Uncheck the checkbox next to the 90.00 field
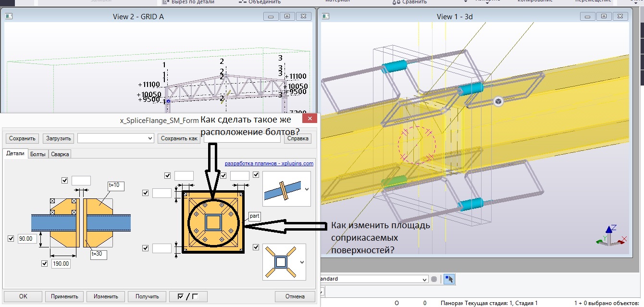The width and height of the screenshot is (644, 307). (x=12, y=238)
